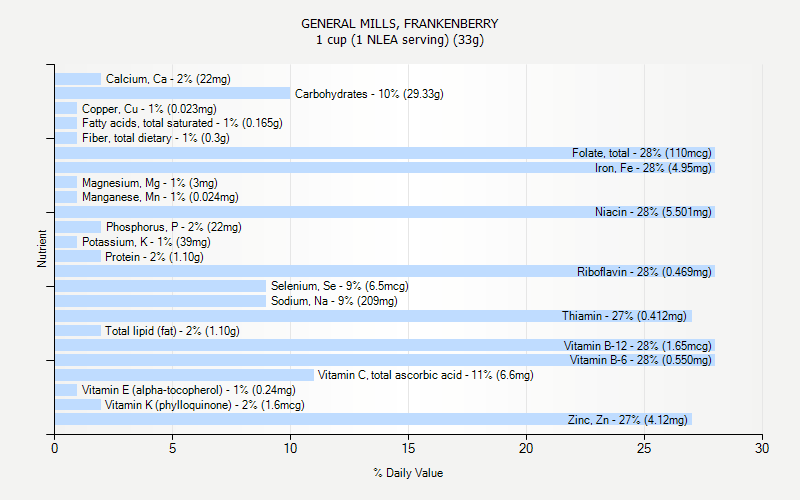Click the Sodium bar in the chart
Viewport: 800px width, 500px height.
(x=161, y=301)
